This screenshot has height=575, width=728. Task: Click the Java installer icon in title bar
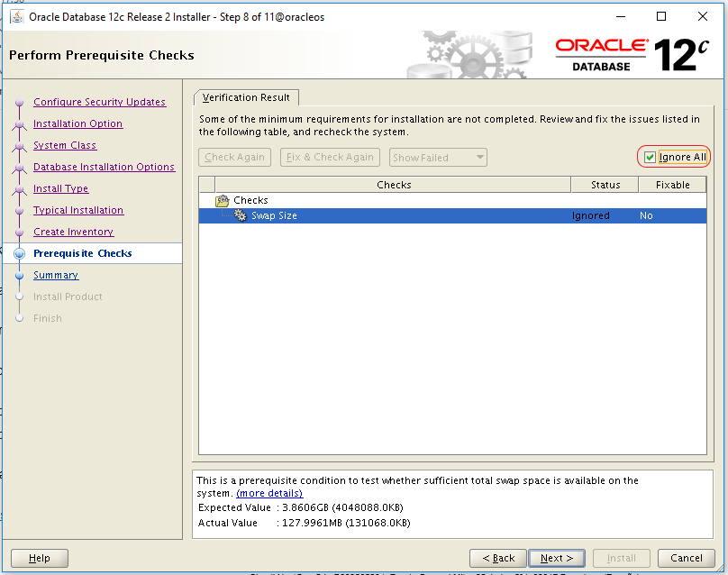point(17,17)
